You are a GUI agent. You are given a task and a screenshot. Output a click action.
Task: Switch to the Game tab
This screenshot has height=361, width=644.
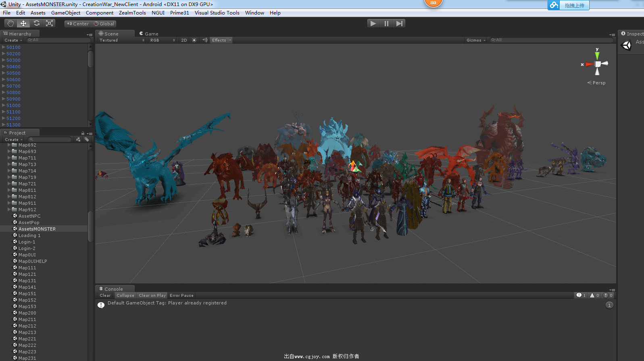coord(149,34)
